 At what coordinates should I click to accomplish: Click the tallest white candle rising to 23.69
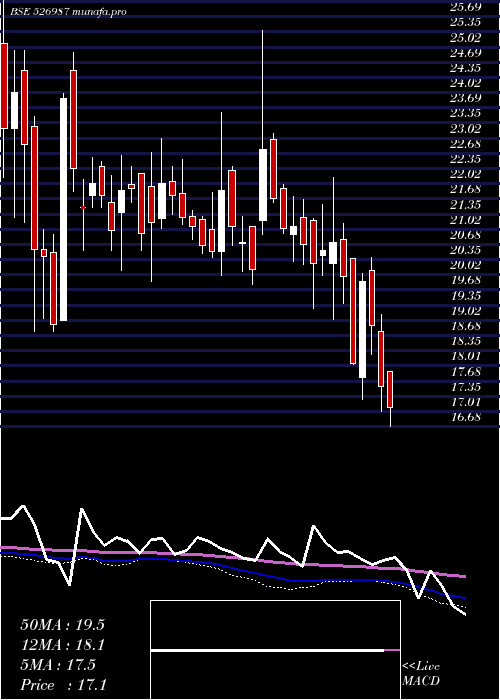(x=64, y=209)
